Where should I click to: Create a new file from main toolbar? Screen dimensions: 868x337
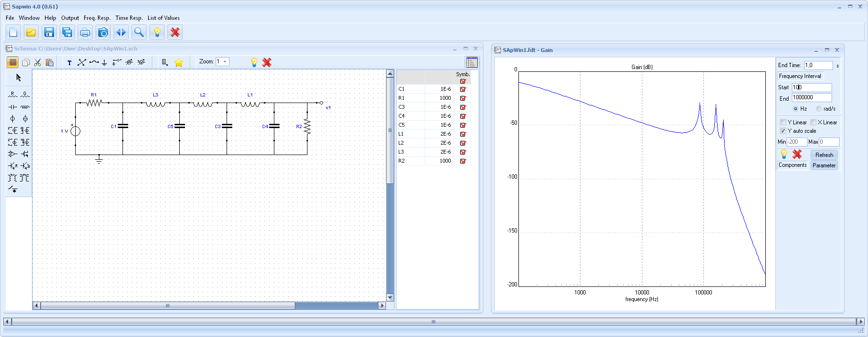[x=13, y=32]
